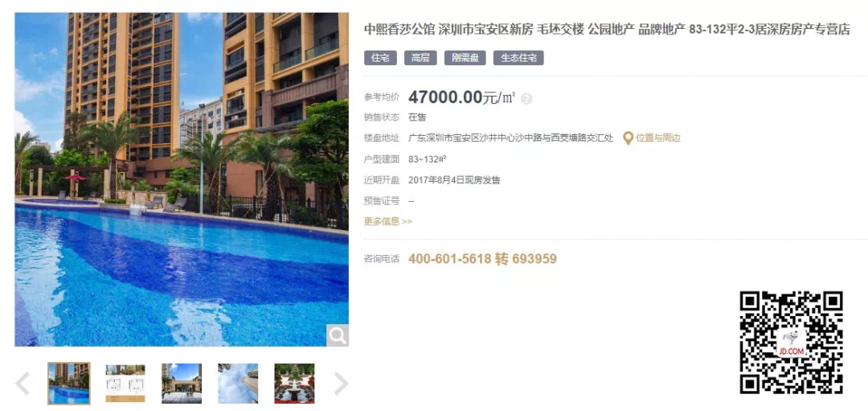Click the question mark beside price
This screenshot has width=868, height=411.
[x=526, y=99]
